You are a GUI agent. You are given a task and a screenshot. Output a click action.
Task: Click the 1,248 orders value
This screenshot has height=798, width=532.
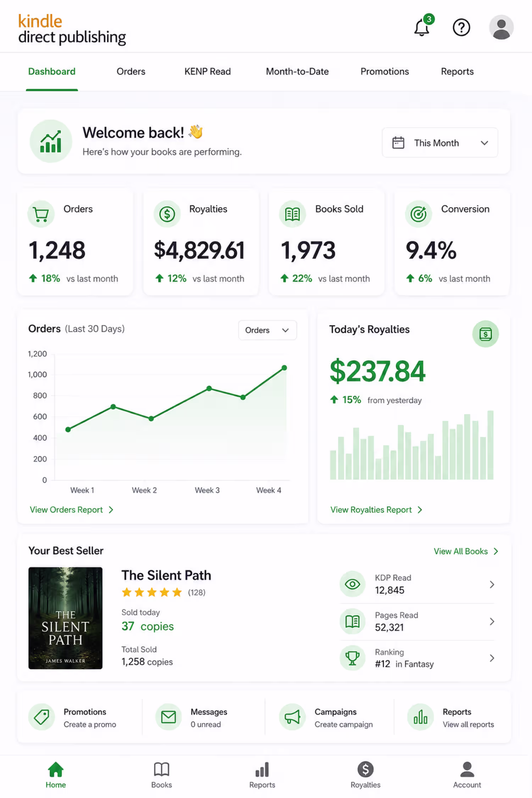tap(57, 250)
